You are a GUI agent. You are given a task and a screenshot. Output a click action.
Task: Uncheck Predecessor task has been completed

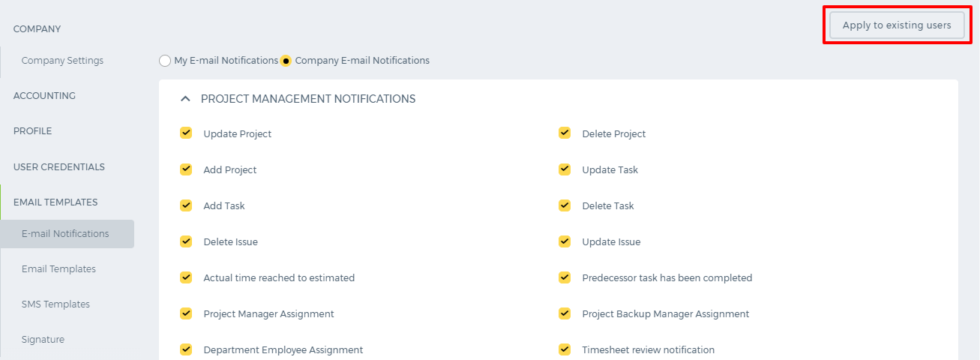565,277
